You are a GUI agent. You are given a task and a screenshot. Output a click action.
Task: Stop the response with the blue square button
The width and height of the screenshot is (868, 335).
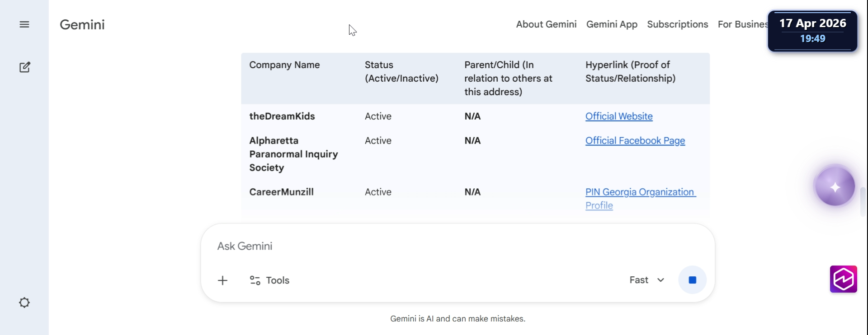[x=692, y=280]
